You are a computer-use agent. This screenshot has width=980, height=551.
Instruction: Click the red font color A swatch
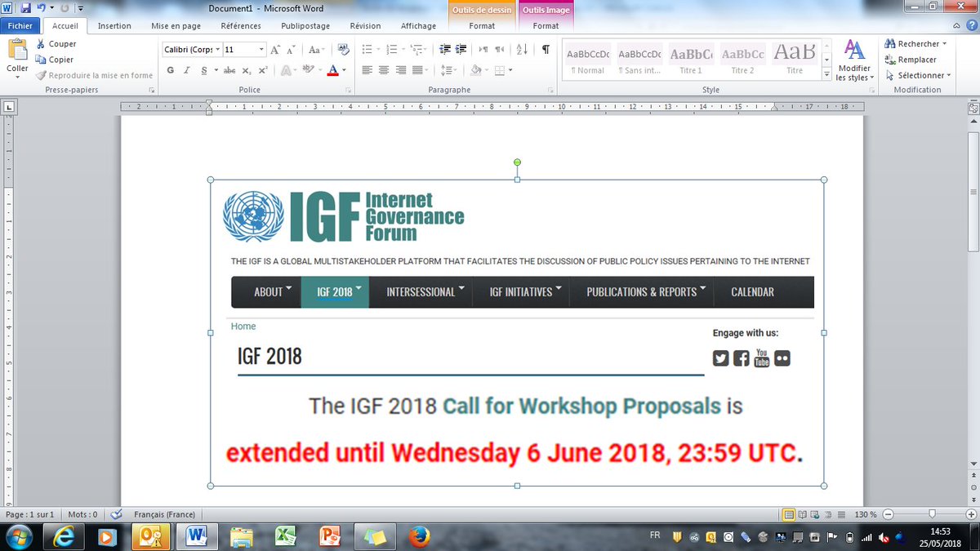(332, 70)
